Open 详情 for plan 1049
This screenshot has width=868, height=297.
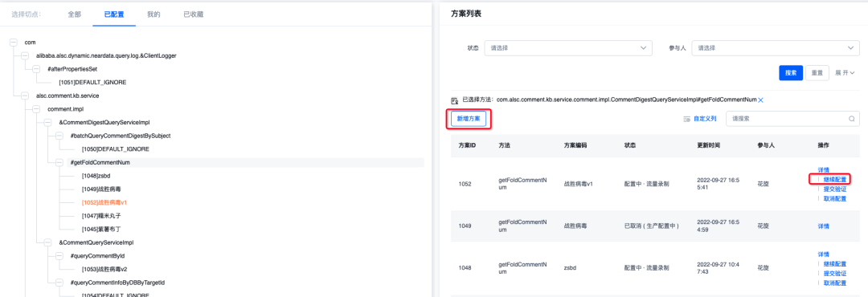pyautogui.click(x=824, y=226)
